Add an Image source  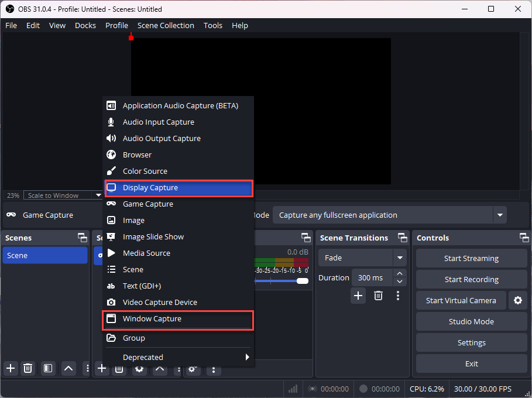(x=178, y=220)
